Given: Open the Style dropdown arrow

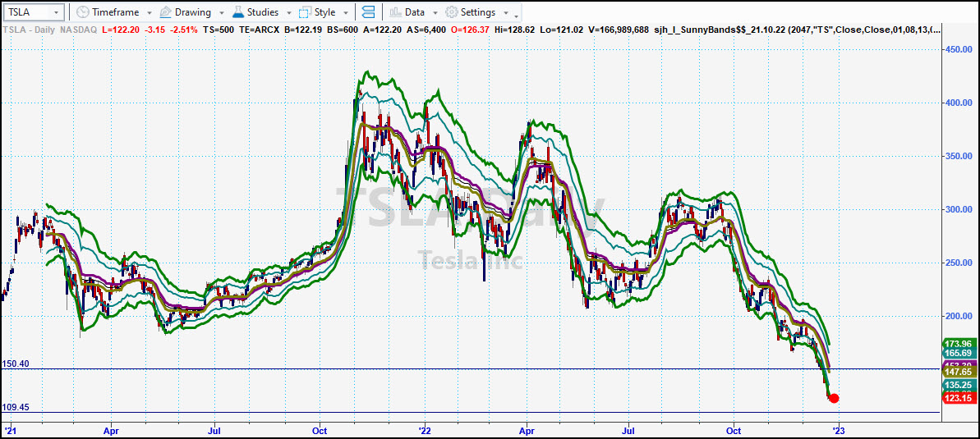Looking at the screenshot, I should pyautogui.click(x=345, y=12).
